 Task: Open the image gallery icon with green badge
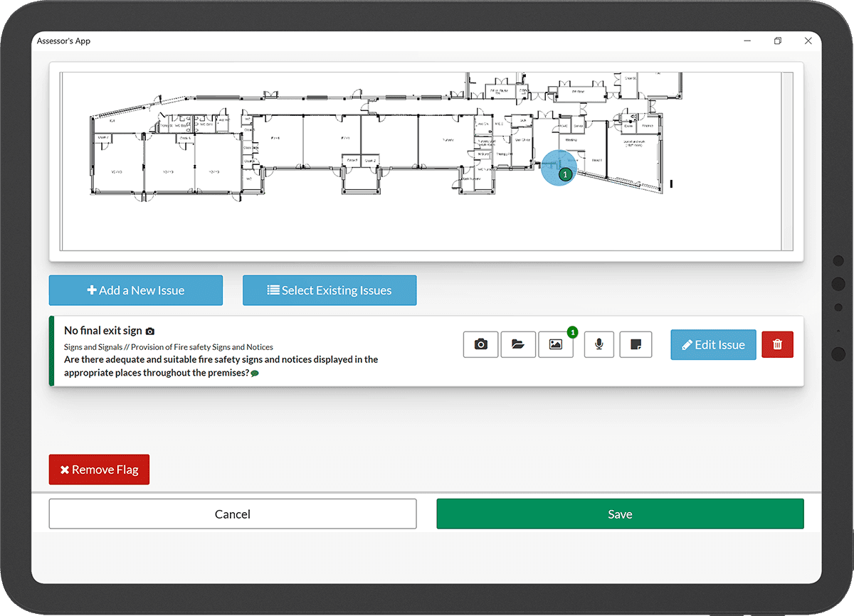[x=556, y=344]
